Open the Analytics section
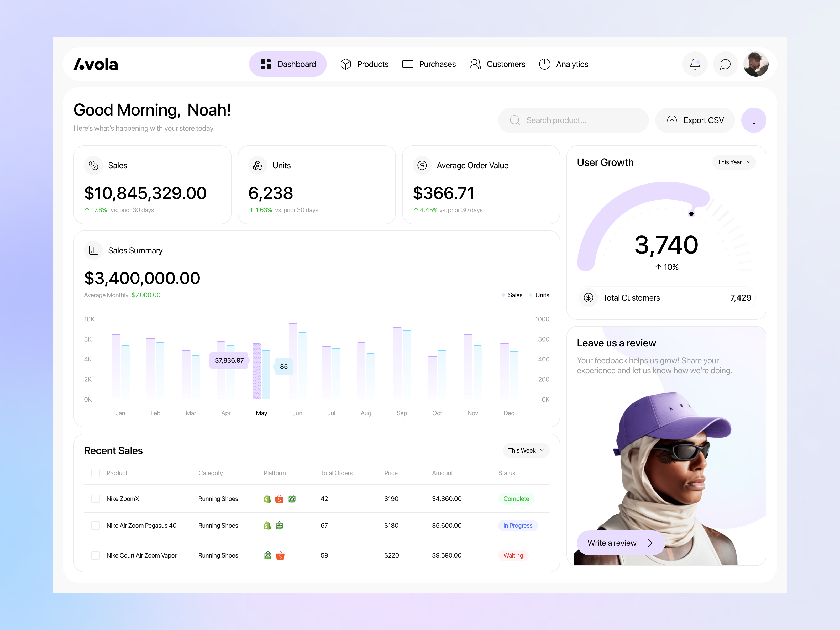 tap(564, 64)
